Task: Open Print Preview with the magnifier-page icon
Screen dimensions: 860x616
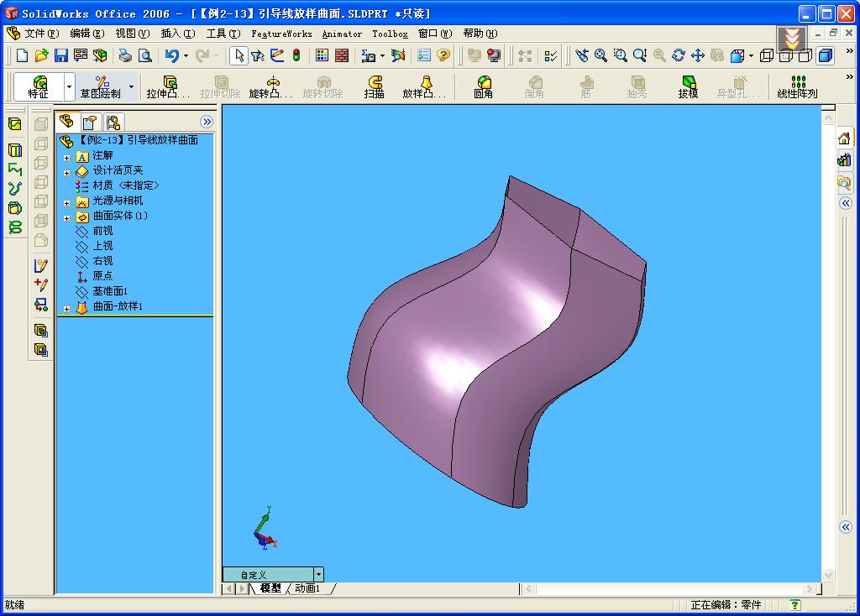Action: point(144,55)
